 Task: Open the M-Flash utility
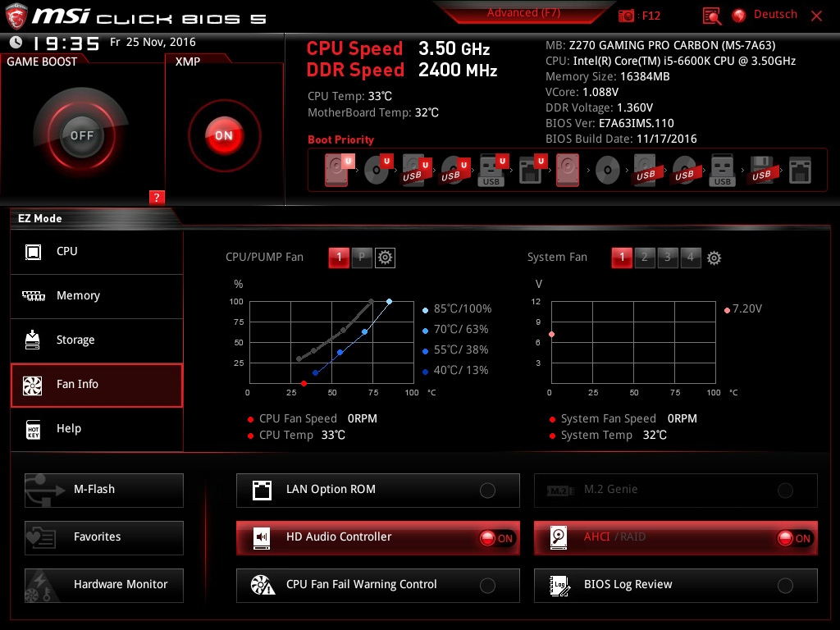104,491
